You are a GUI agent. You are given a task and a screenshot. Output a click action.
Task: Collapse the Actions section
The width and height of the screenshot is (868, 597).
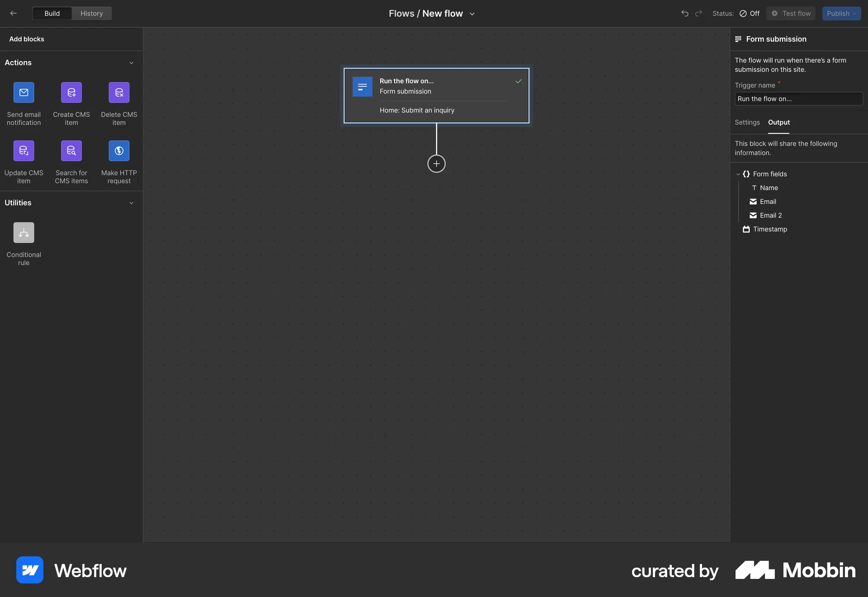click(x=132, y=63)
